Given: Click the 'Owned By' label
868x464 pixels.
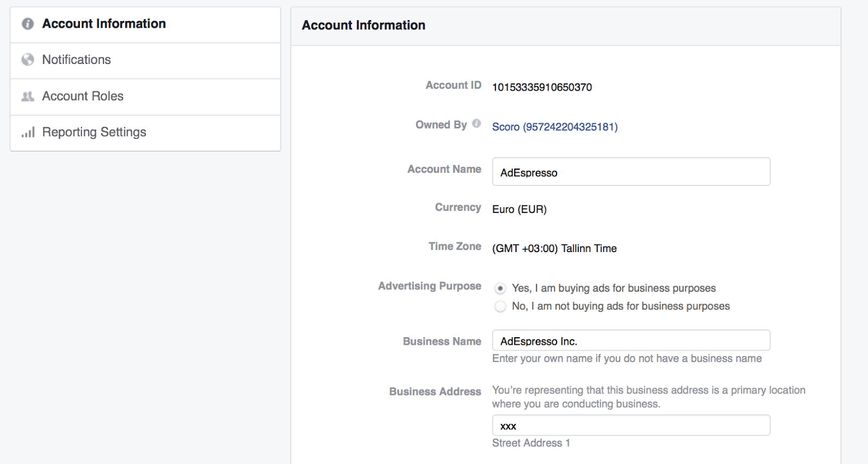Looking at the screenshot, I should tap(441, 125).
